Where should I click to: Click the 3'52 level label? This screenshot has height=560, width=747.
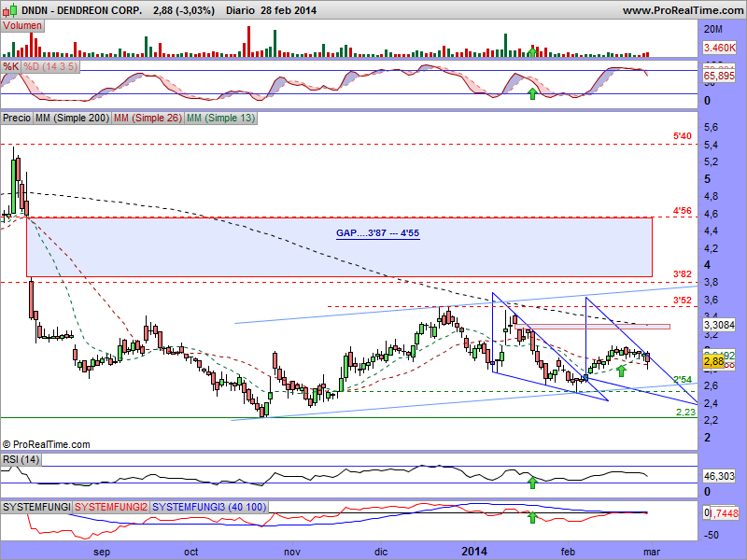[x=683, y=300]
